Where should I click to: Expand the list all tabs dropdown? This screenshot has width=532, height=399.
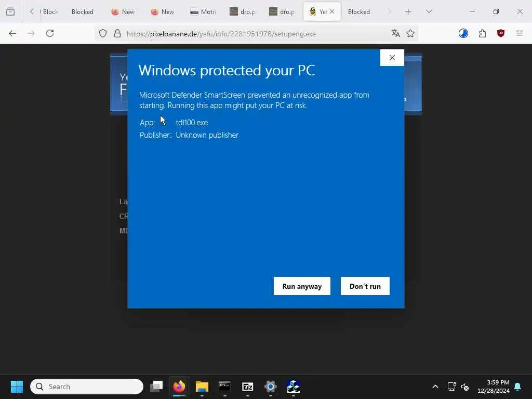tap(429, 11)
